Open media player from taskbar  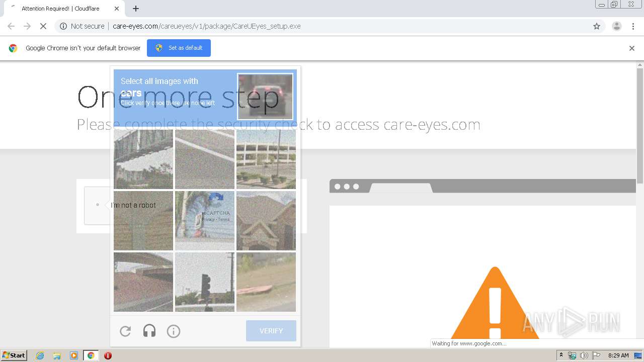[x=74, y=355]
